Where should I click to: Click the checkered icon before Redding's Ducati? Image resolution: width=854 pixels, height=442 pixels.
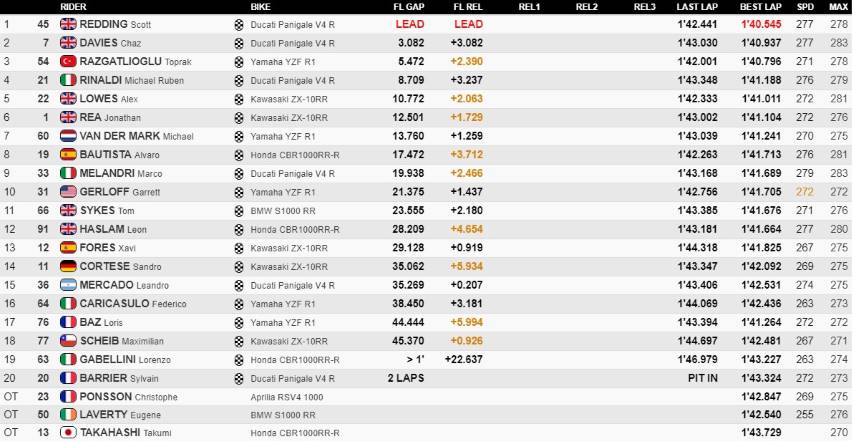(x=238, y=24)
